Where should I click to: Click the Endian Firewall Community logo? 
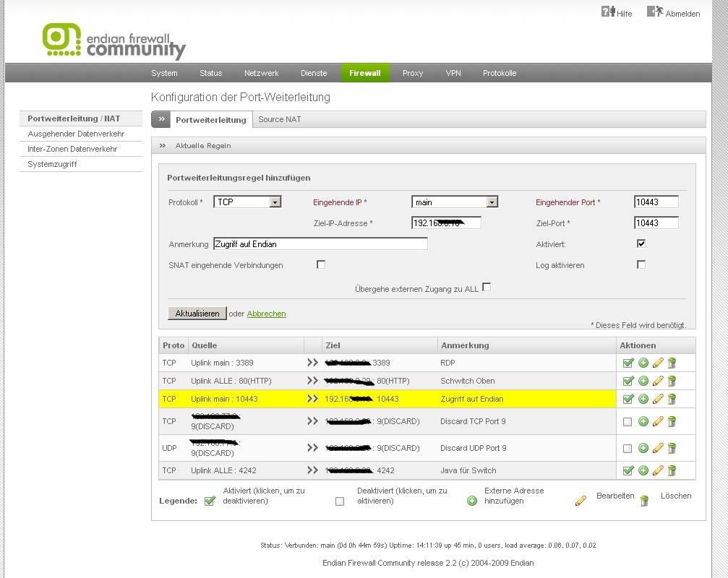(x=114, y=41)
